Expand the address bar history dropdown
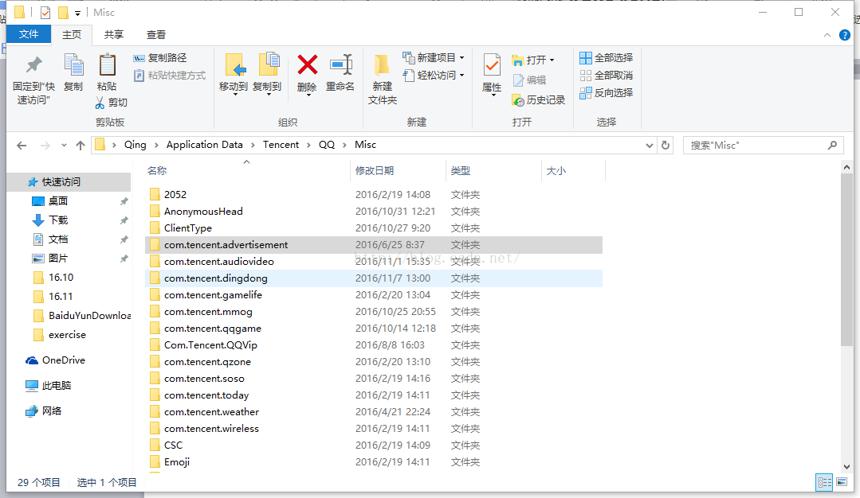 point(649,145)
